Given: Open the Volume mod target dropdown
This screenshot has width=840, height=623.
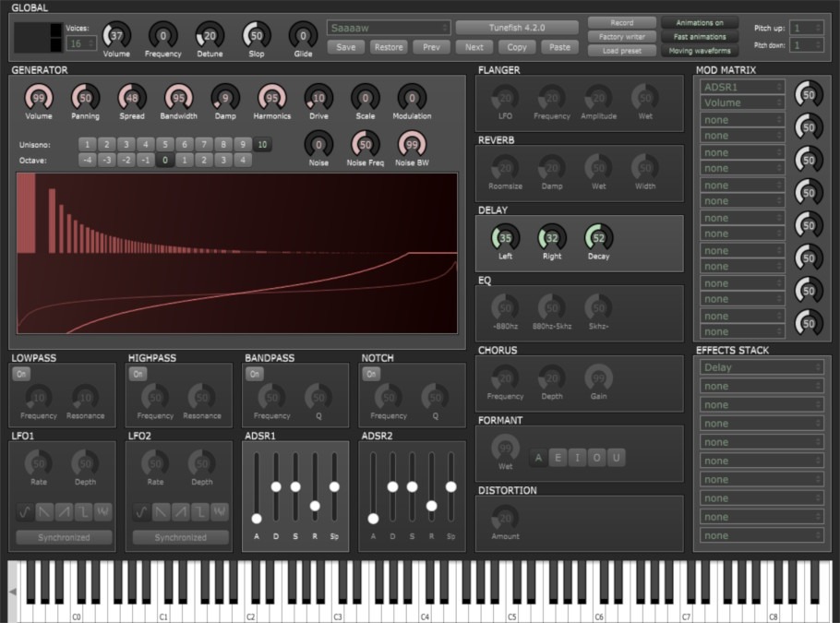Looking at the screenshot, I should tap(742, 102).
